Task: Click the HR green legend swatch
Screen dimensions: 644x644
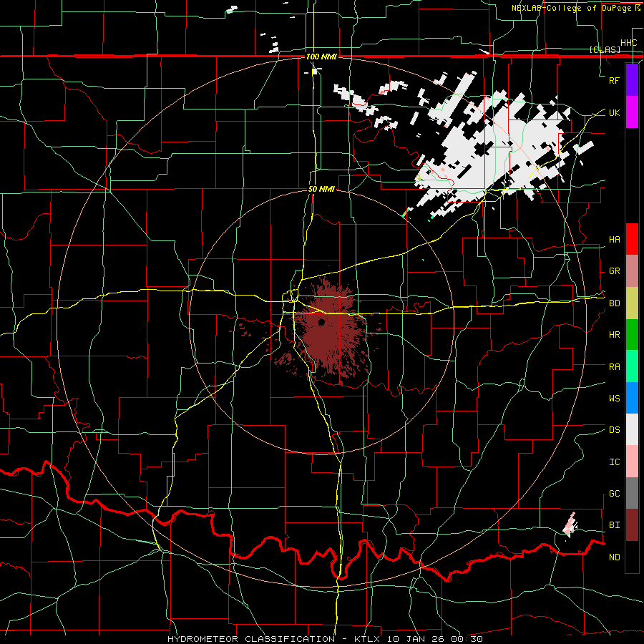Action: point(632,334)
